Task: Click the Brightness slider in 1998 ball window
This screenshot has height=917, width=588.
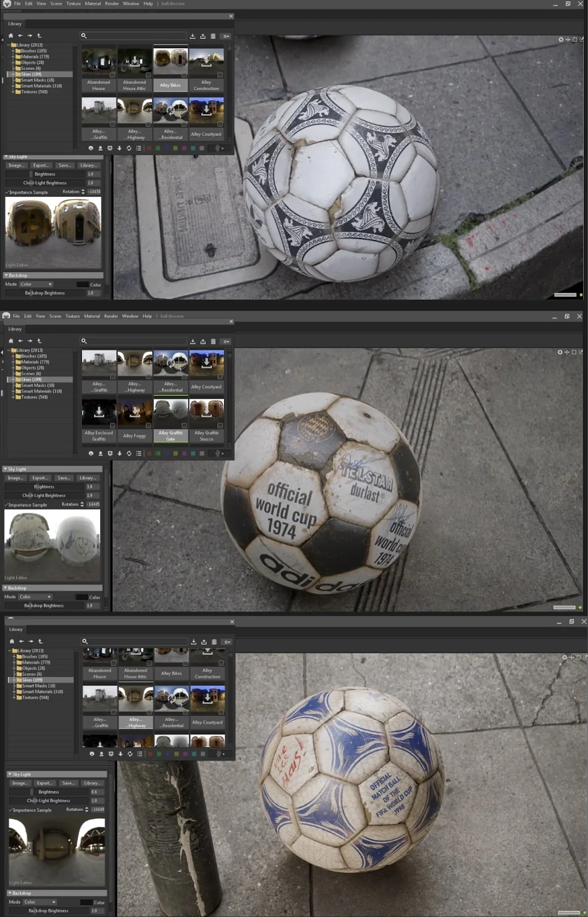Action: point(49,792)
